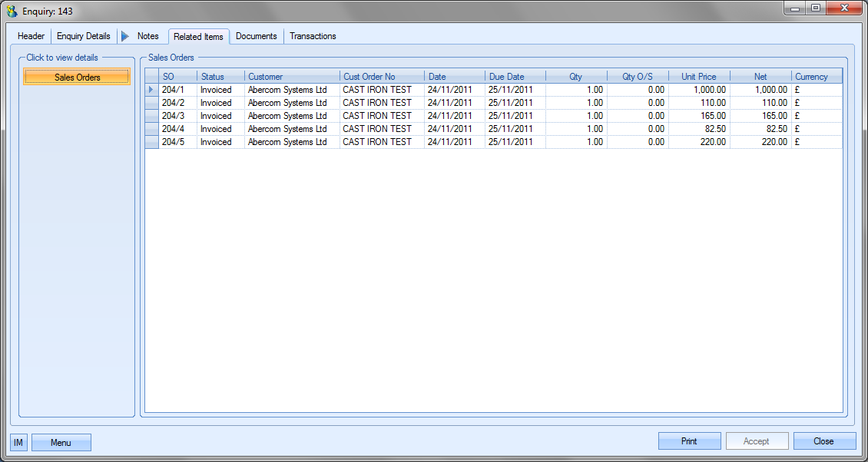Click Net value 220.00

click(x=760, y=142)
